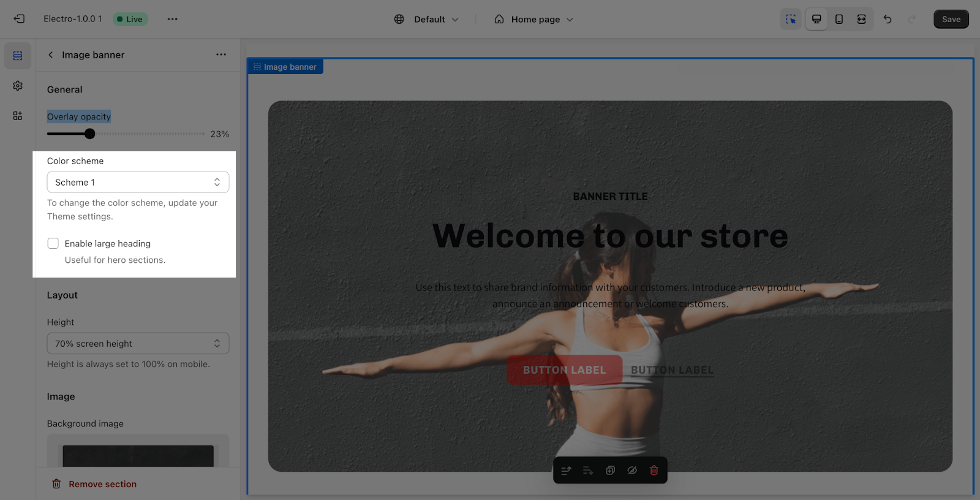Image resolution: width=980 pixels, height=500 pixels.
Task: Undo the last change
Action: click(x=888, y=19)
